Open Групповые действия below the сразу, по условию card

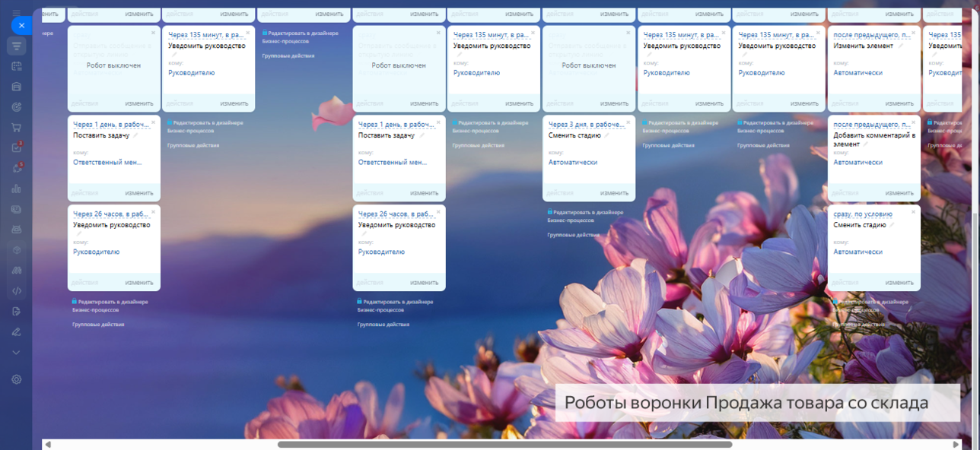(x=858, y=325)
